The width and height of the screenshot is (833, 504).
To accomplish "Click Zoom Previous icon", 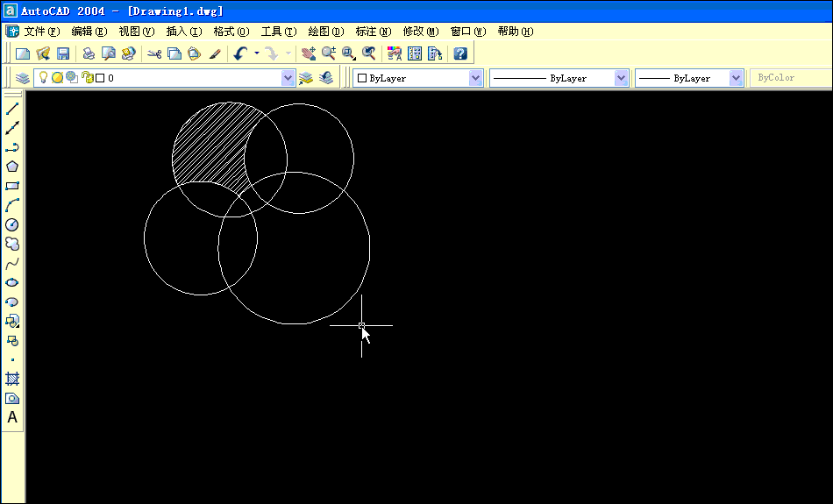I will [368, 53].
